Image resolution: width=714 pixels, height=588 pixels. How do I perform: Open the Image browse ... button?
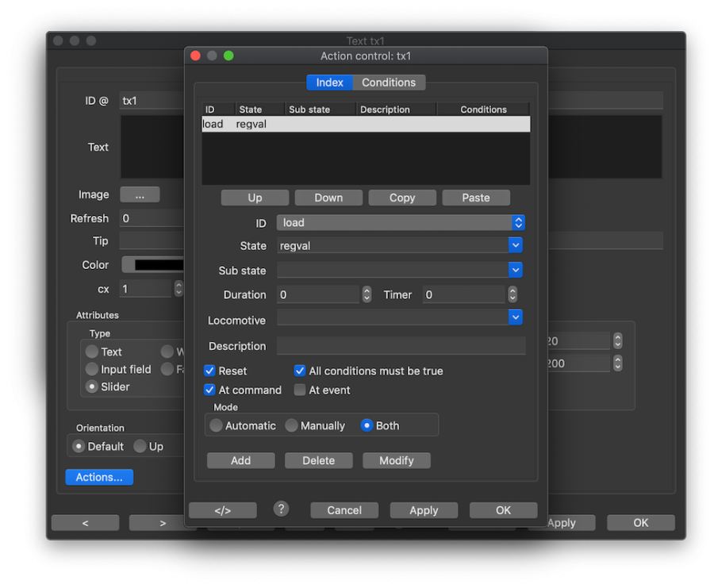coord(140,194)
